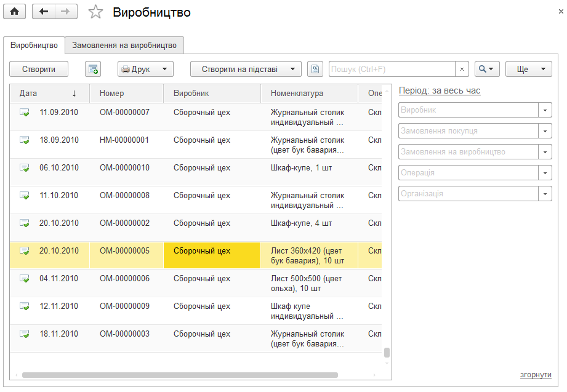The width and height of the screenshot is (567, 392).
Task: Open the Ще more-actions menu
Action: (x=529, y=69)
